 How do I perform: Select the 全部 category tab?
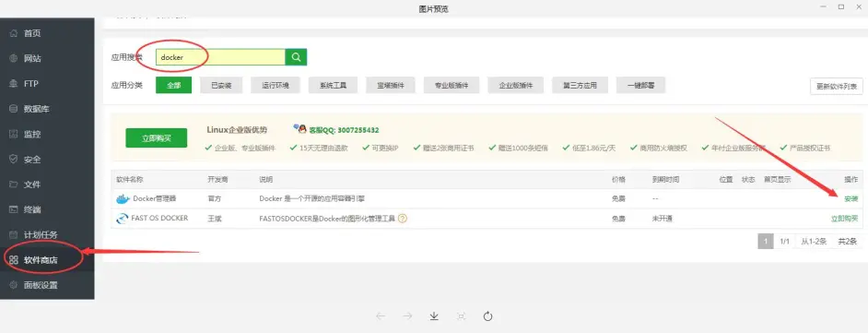tap(174, 86)
